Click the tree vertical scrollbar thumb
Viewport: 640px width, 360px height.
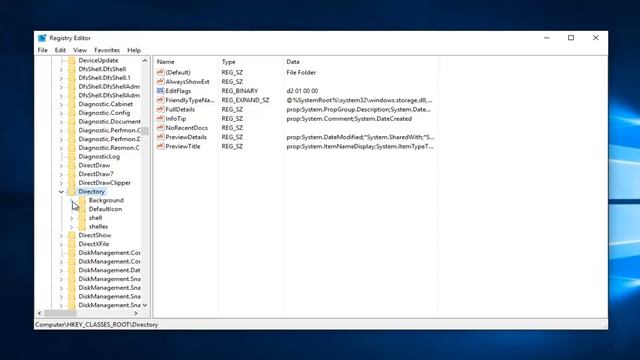coord(145,131)
